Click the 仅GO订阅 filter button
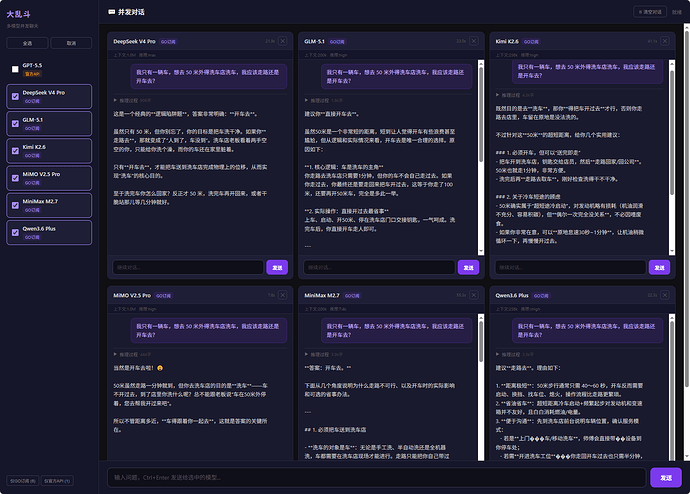 (x=22, y=481)
